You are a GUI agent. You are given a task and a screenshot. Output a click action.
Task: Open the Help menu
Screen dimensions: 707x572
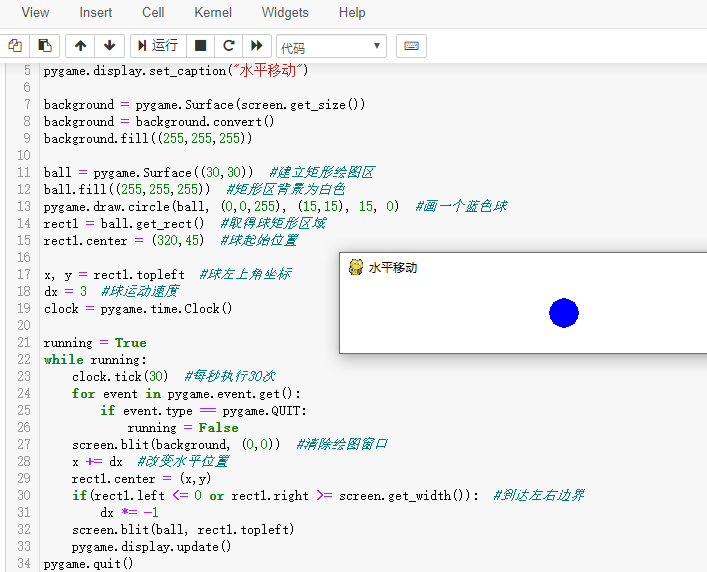[352, 13]
